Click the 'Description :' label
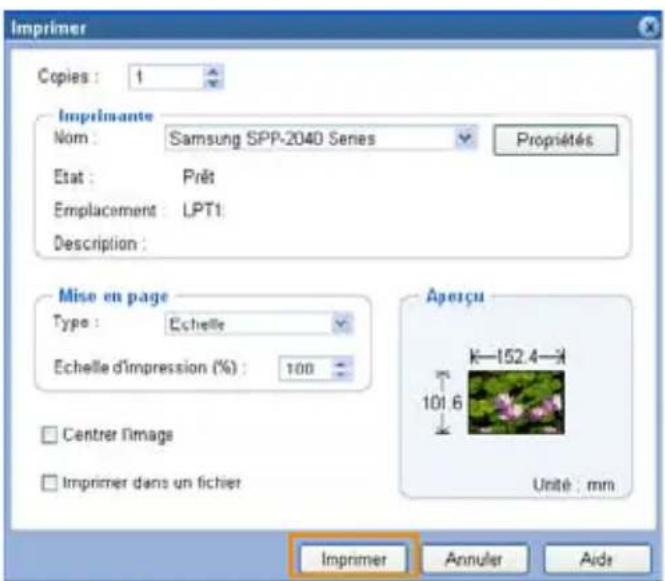Image resolution: width=665 pixels, height=581 pixels. point(100,244)
